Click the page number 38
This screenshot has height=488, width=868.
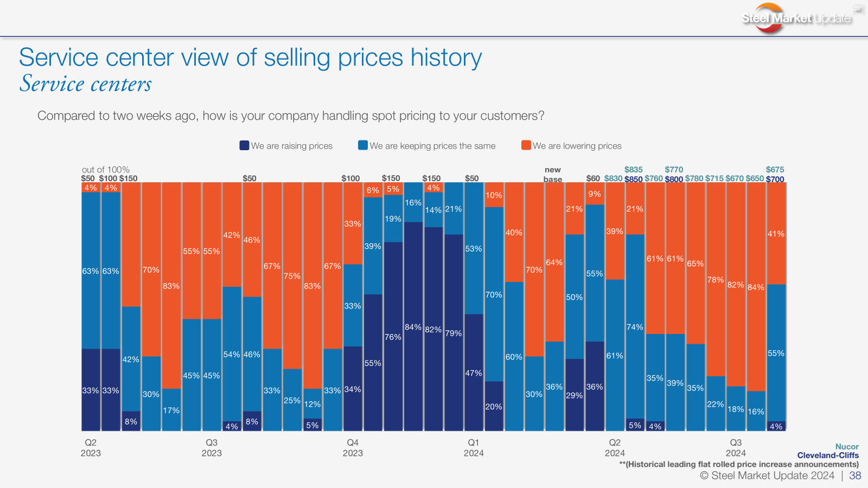click(x=855, y=476)
